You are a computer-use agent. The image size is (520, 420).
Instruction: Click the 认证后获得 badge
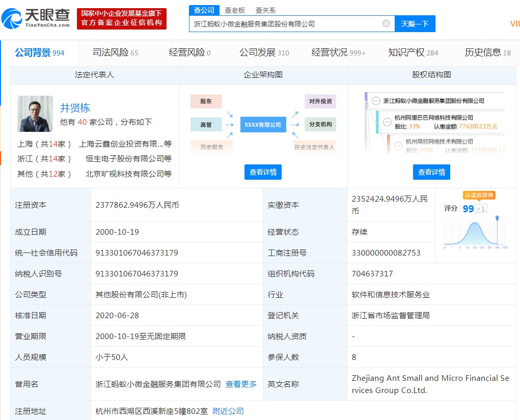[479, 195]
